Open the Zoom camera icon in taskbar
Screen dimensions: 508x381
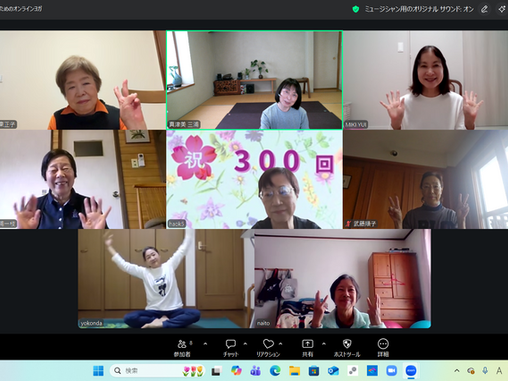pyautogui.click(x=392, y=371)
